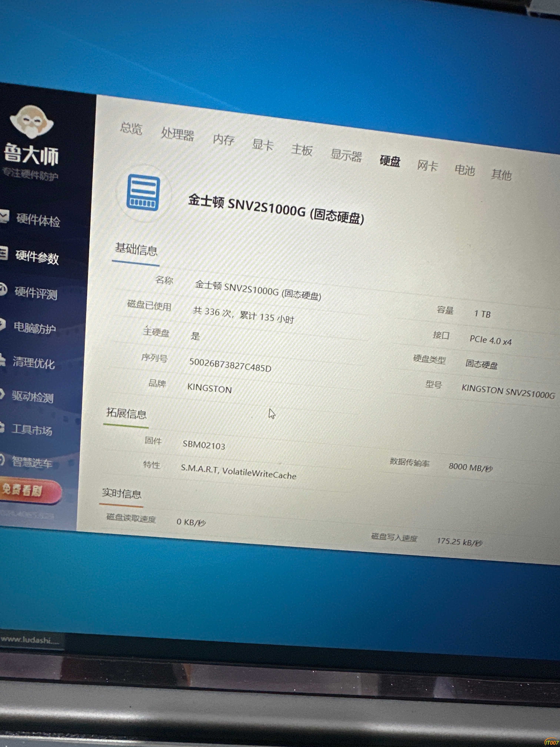Open 电脑防护 in the sidebar
The width and height of the screenshot is (560, 747).
pyautogui.click(x=34, y=328)
